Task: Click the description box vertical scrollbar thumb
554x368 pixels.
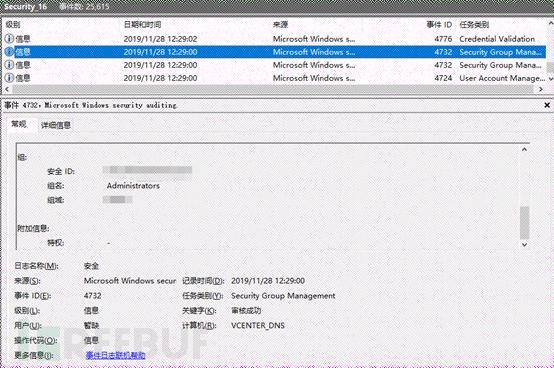Action: [x=525, y=222]
